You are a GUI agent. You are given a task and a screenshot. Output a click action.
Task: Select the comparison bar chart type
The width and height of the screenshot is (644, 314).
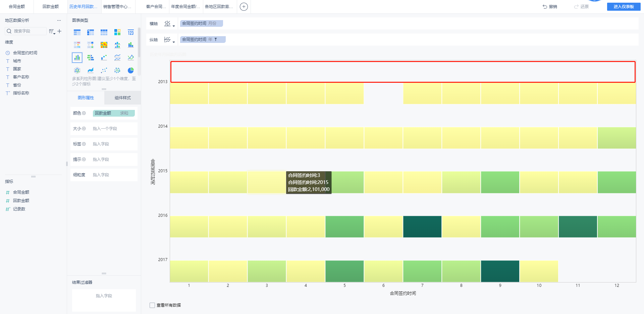click(91, 58)
